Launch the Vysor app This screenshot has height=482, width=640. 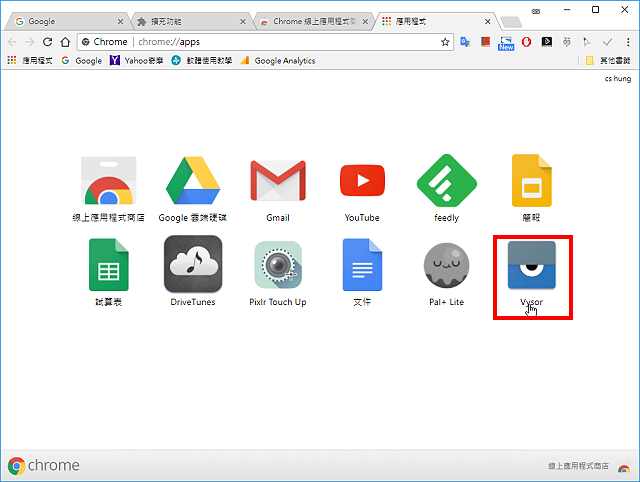coord(531,265)
